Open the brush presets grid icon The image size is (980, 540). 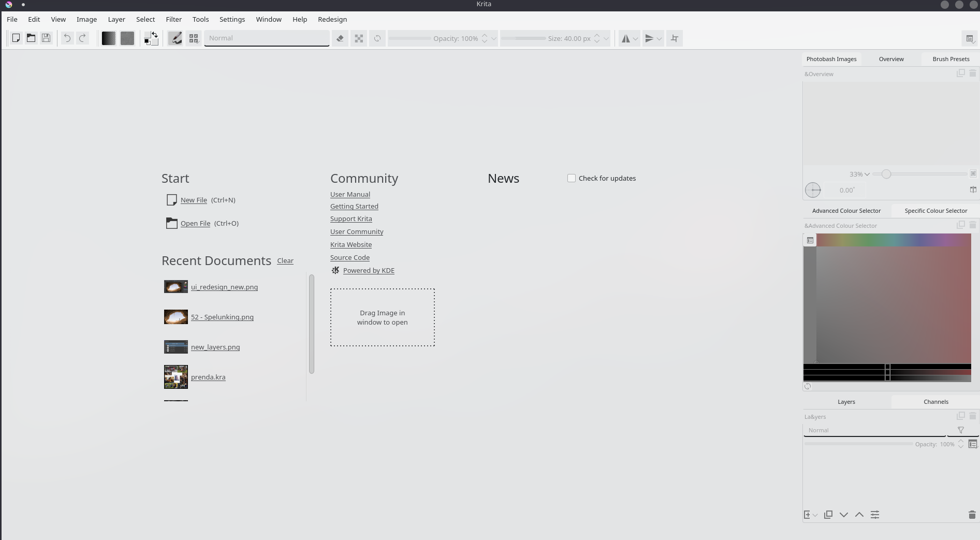(x=194, y=38)
